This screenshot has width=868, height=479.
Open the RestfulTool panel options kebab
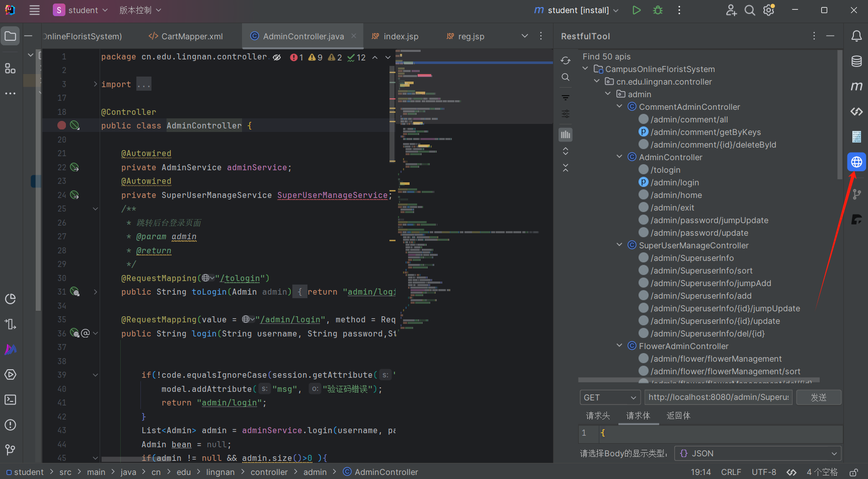click(x=814, y=36)
